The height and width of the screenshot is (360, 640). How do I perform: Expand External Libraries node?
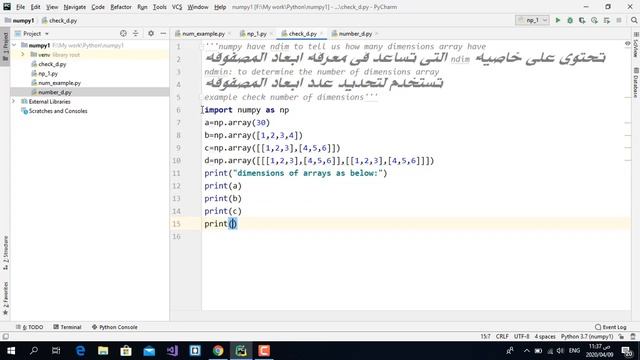pos(13,101)
